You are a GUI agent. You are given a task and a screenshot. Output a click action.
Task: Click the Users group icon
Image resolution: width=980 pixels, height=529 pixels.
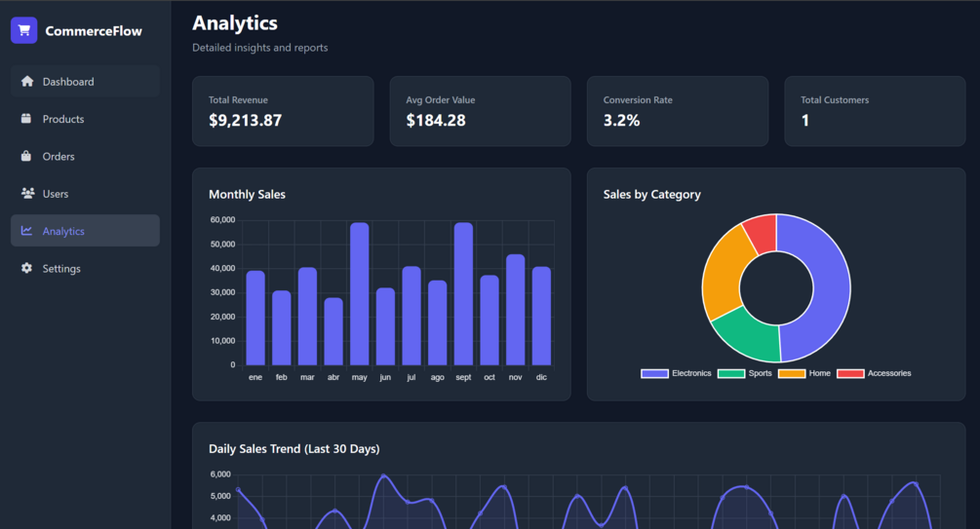coord(27,194)
